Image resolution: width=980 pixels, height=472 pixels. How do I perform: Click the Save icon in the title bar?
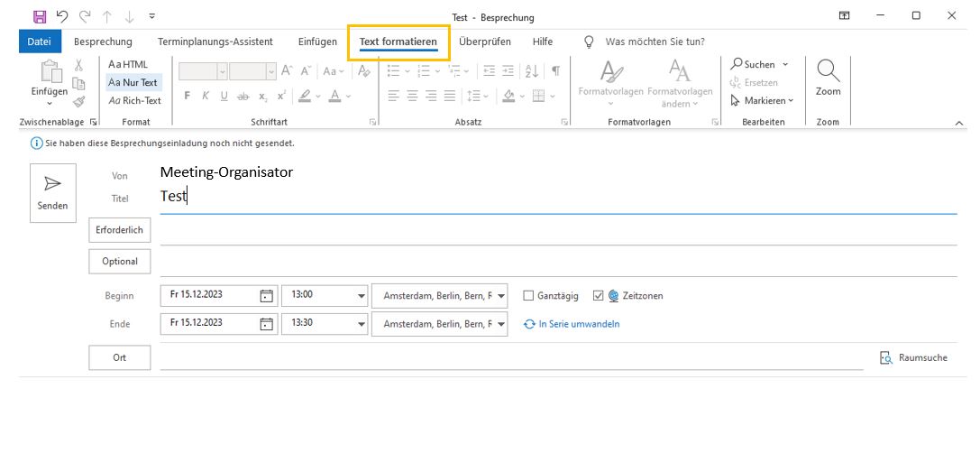(40, 16)
